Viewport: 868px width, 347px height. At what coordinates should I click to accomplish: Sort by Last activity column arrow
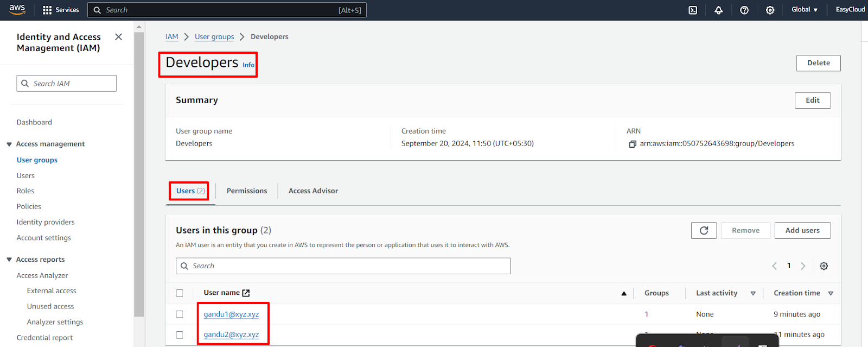753,293
